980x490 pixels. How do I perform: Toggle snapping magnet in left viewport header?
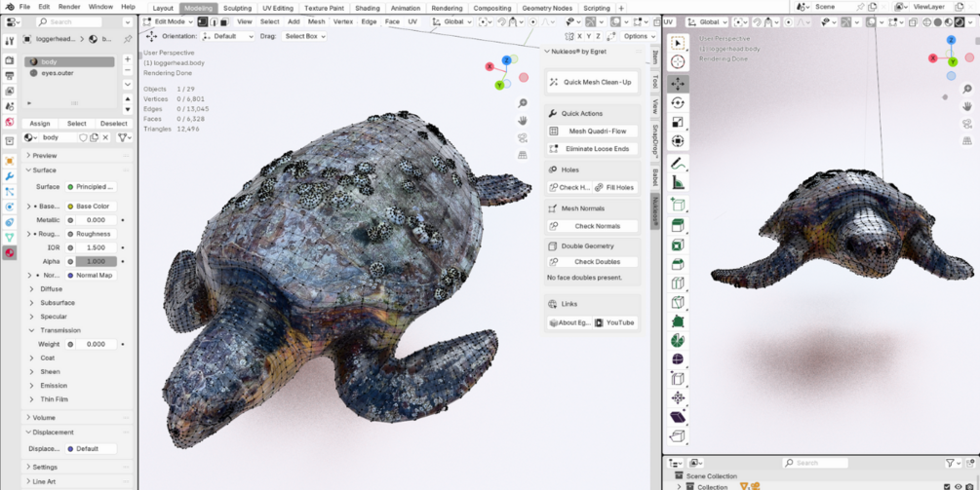[502, 21]
